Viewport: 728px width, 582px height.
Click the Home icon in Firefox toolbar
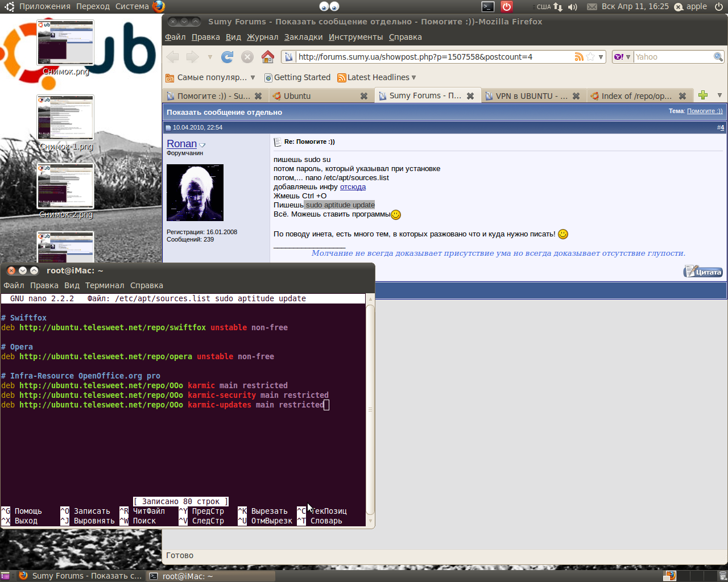pyautogui.click(x=268, y=57)
